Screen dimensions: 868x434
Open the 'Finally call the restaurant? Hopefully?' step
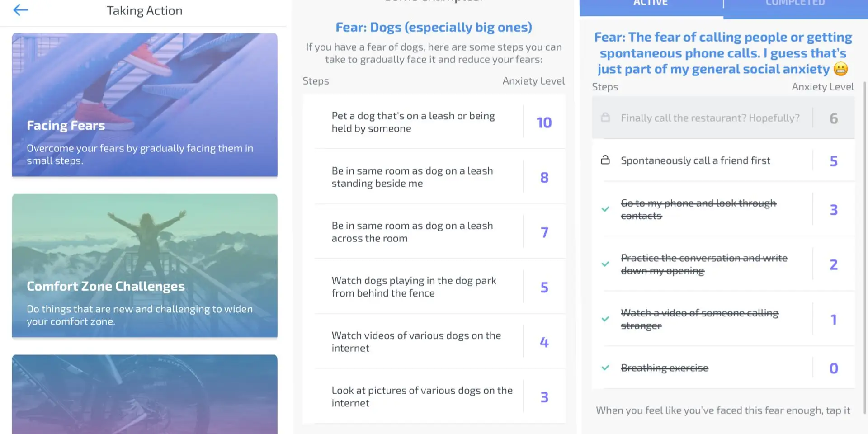click(x=723, y=118)
